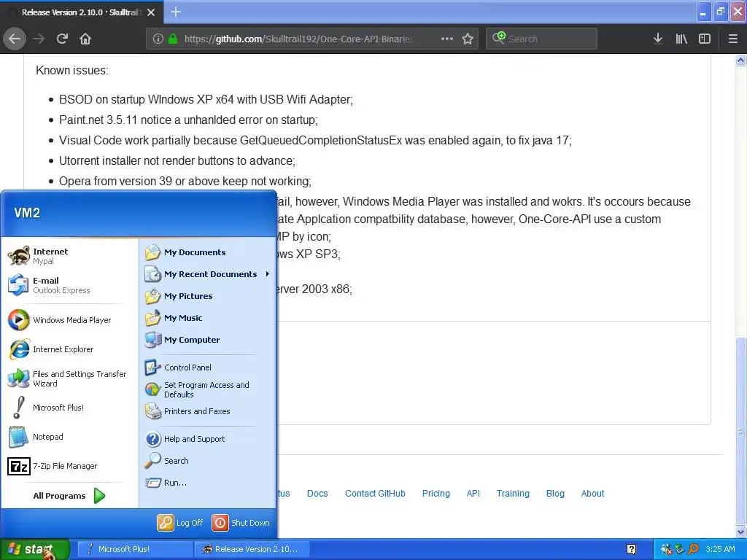Click the browser forward arrow
The width and height of the screenshot is (747, 560).
coord(39,39)
